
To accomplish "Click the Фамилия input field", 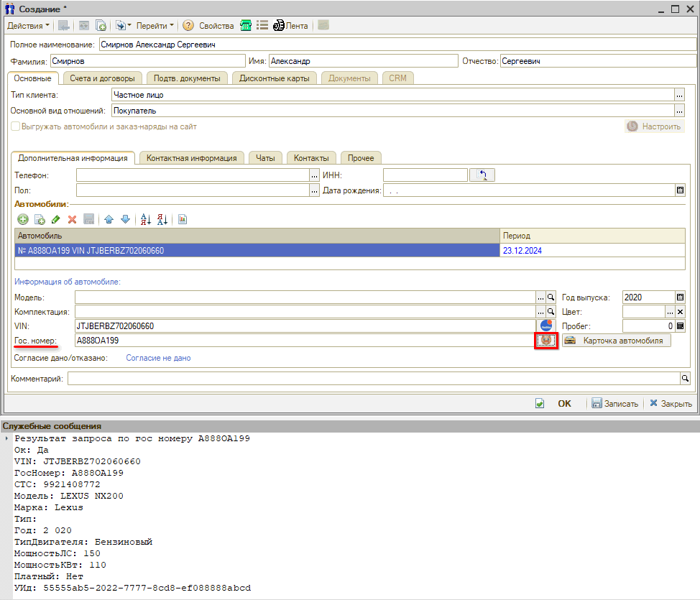I will tap(148, 60).
